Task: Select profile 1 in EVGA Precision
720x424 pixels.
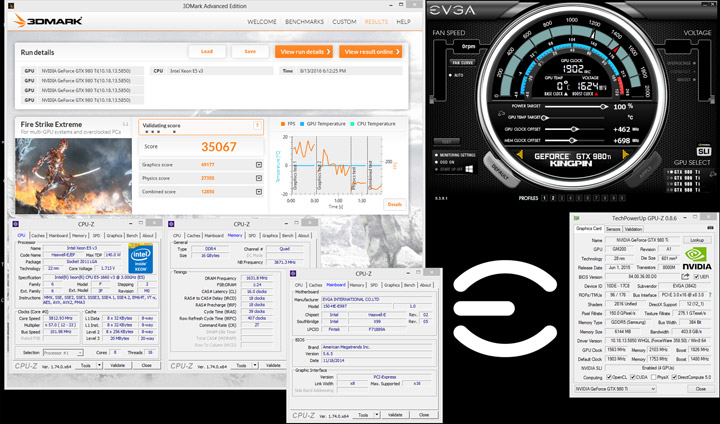Action: pyautogui.click(x=544, y=198)
